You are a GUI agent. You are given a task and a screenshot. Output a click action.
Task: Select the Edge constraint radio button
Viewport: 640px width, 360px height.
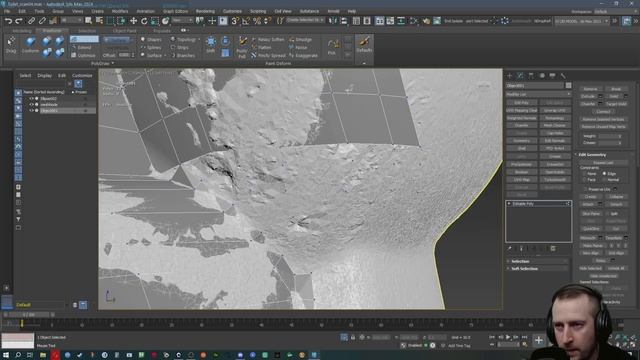pos(604,173)
